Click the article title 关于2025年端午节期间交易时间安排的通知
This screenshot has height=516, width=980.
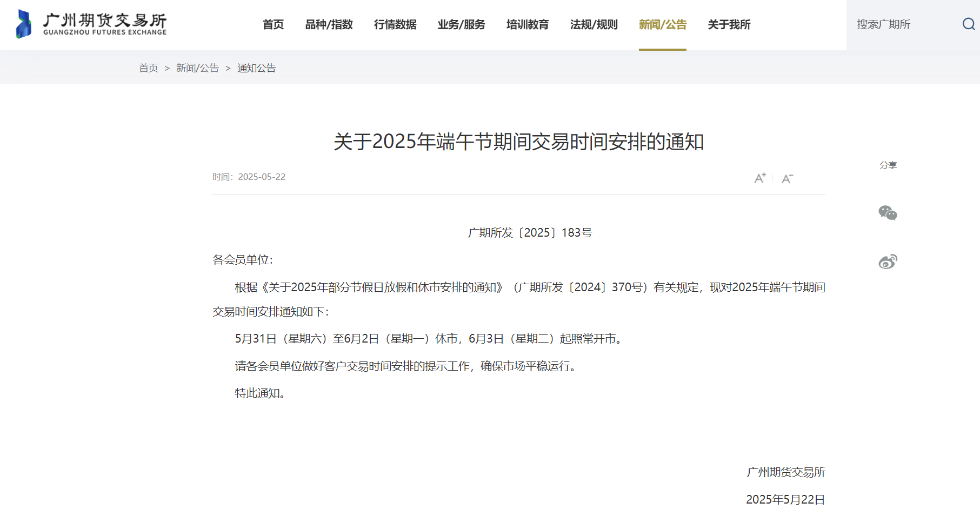tap(519, 142)
